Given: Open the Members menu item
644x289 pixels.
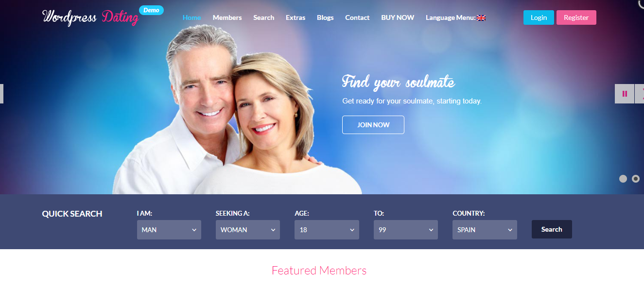Looking at the screenshot, I should [x=227, y=17].
